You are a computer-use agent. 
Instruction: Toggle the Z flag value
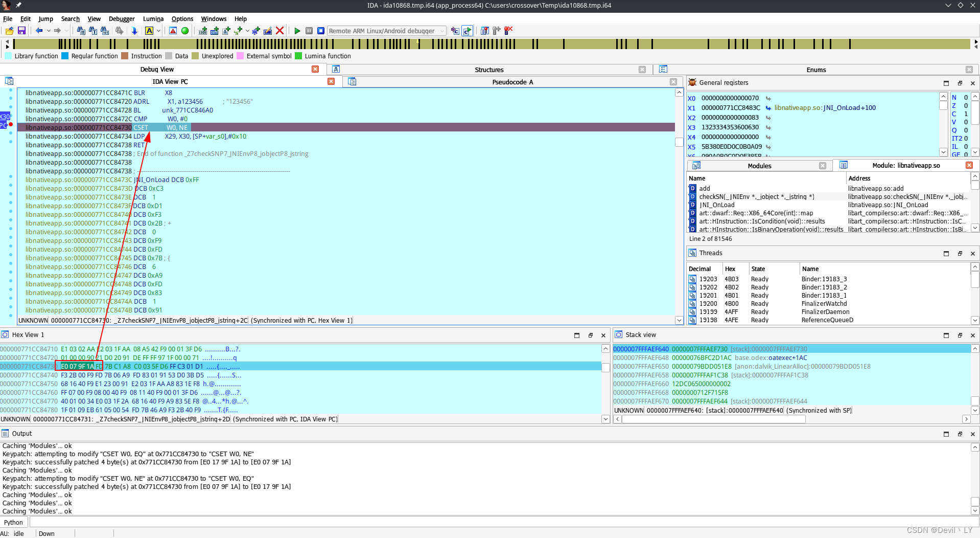[x=966, y=106]
